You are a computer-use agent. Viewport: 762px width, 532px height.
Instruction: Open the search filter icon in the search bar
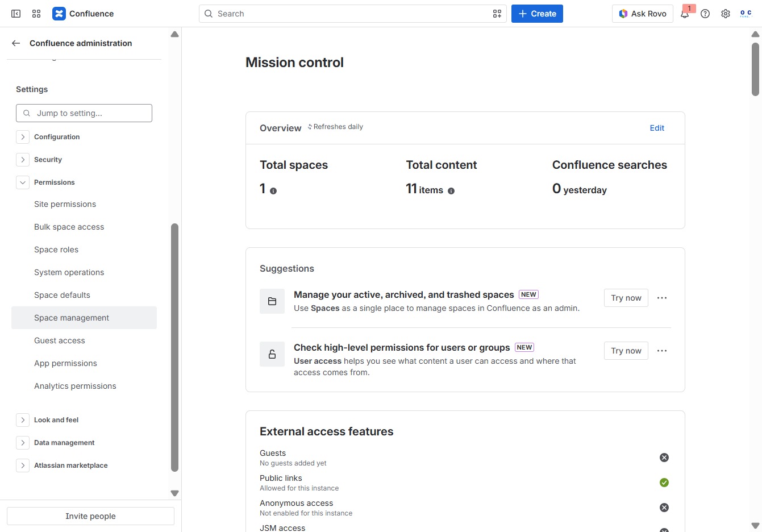pos(497,14)
